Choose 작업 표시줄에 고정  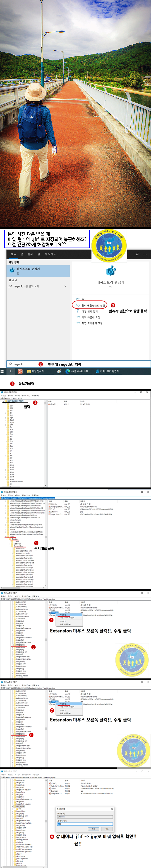pyautogui.click(x=92, y=323)
